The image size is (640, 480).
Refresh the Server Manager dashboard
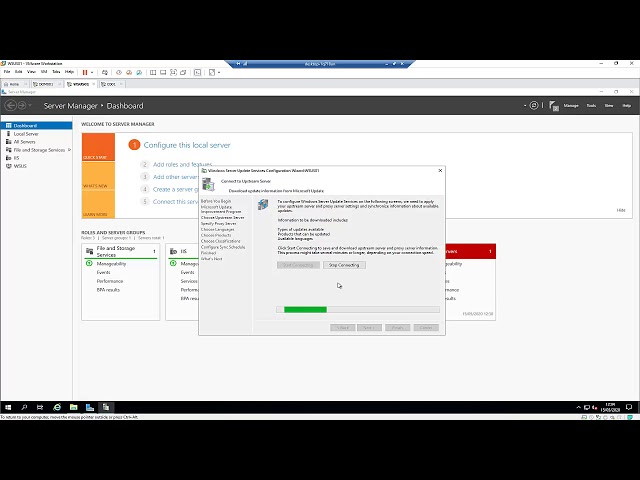point(533,106)
